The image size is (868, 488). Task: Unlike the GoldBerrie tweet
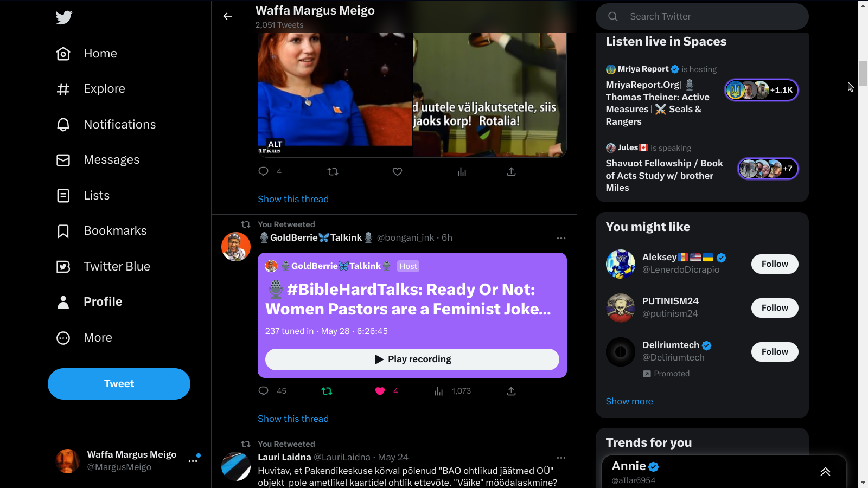(380, 391)
